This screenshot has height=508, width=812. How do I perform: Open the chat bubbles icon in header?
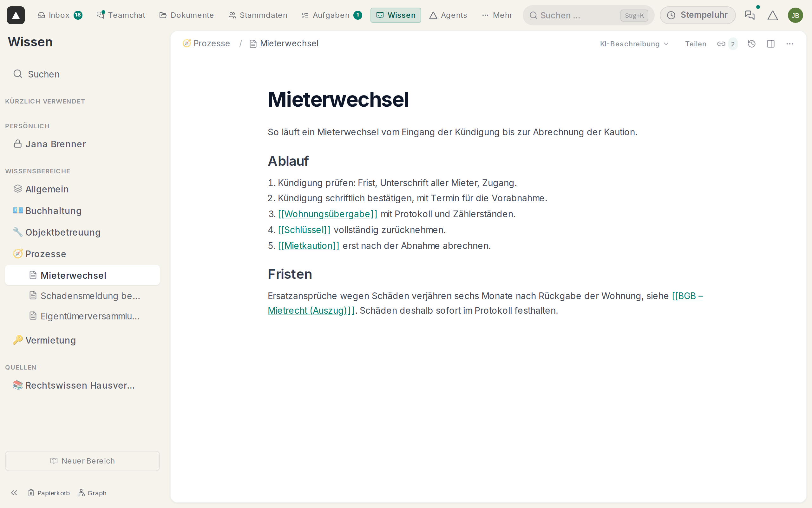point(750,15)
